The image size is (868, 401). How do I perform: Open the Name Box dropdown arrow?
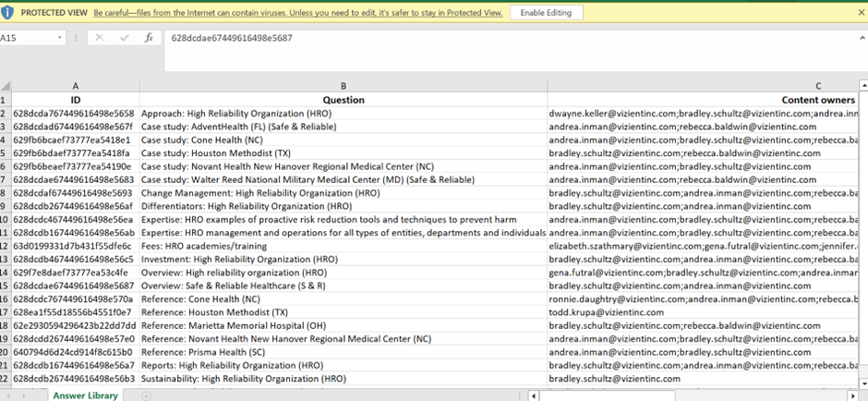(x=59, y=38)
